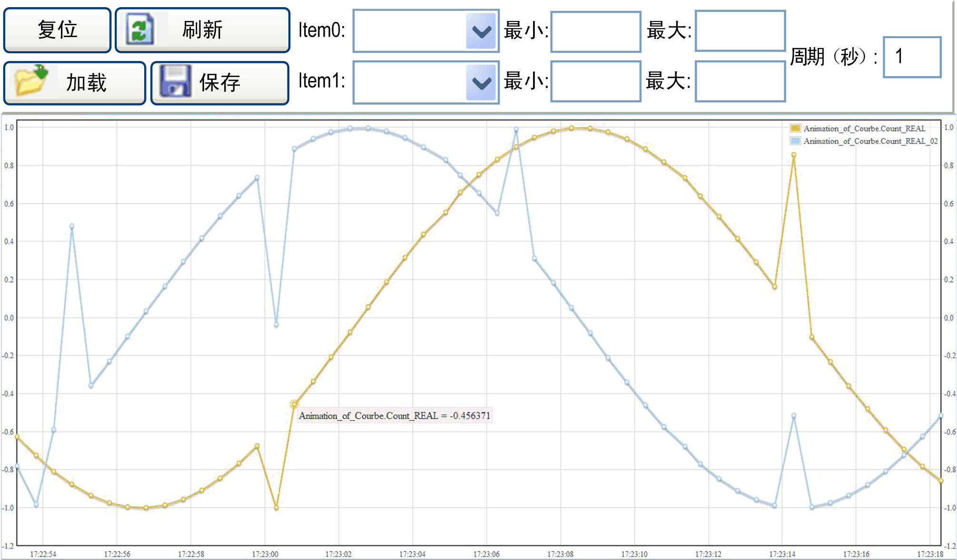Viewport: 957px width, 560px height.
Task: Expand the Item0 dropdown arrow
Action: [x=482, y=31]
